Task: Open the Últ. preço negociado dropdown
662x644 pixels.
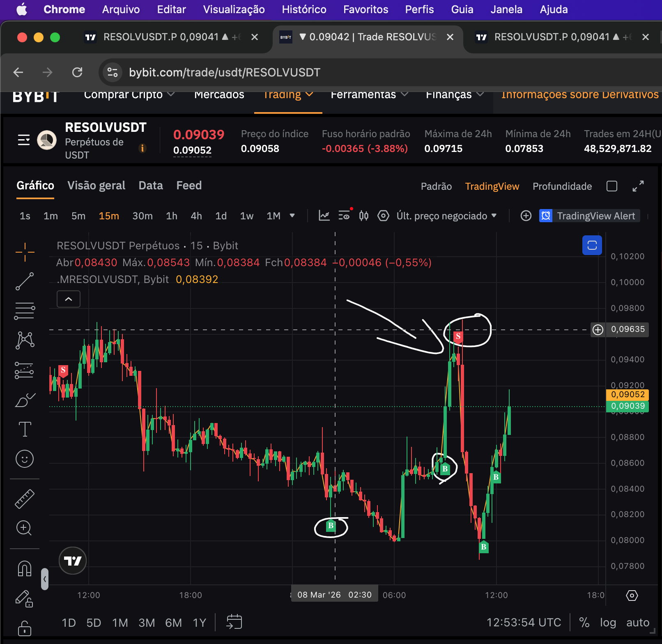Action: coord(446,216)
